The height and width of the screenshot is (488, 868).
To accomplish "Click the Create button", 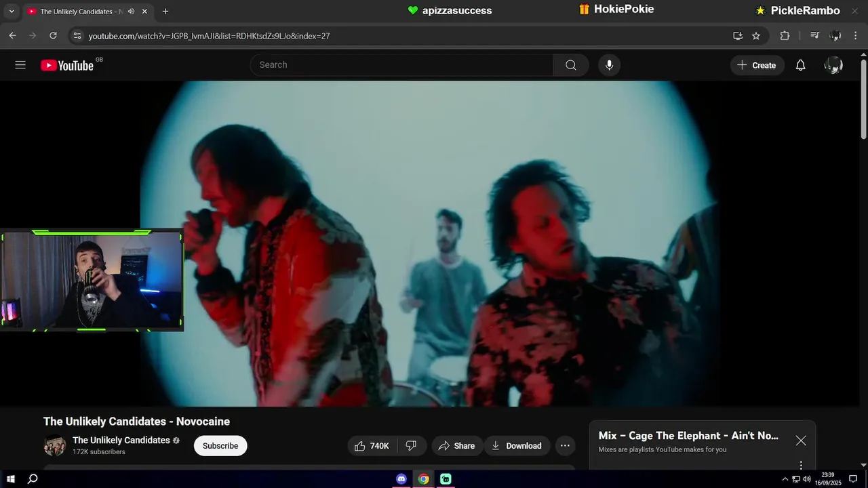I will pyautogui.click(x=757, y=65).
